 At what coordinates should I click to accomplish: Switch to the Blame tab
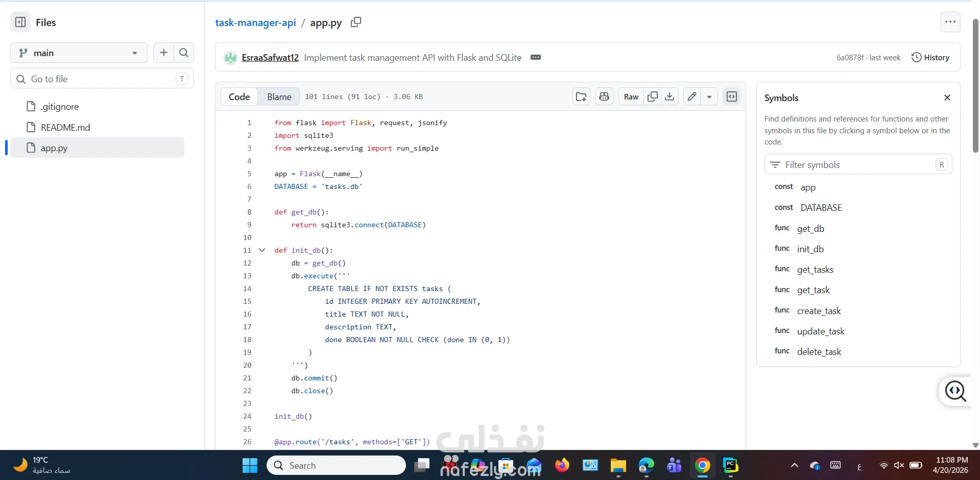pyautogui.click(x=279, y=97)
